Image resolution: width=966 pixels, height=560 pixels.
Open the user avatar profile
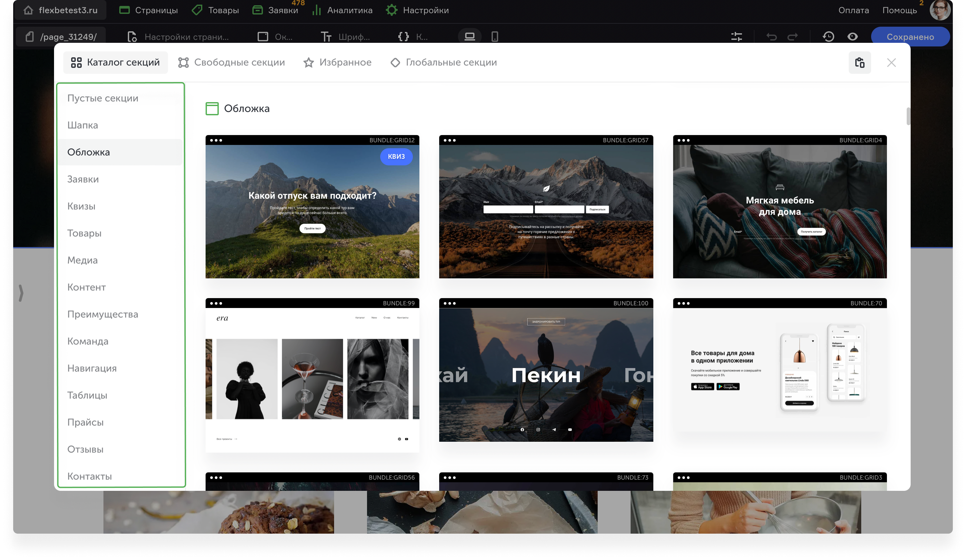click(940, 10)
